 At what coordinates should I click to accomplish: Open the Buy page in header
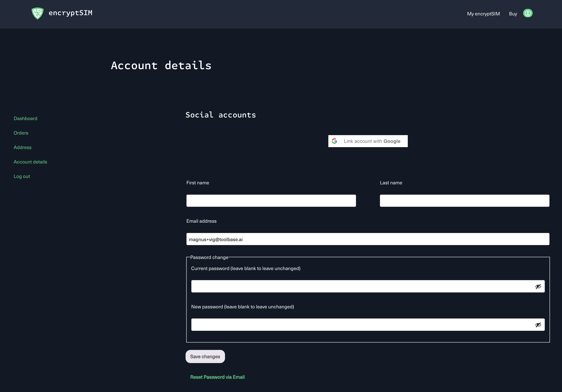[x=513, y=14]
